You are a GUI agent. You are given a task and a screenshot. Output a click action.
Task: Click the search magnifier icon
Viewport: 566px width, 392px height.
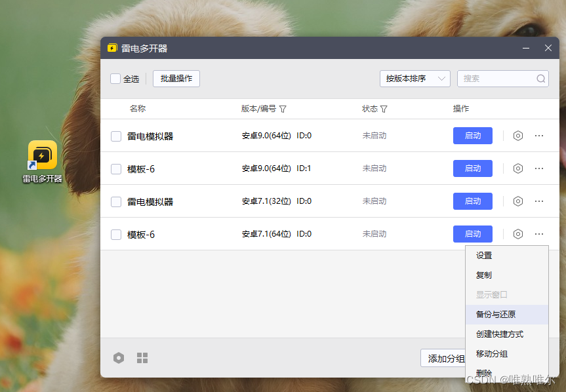coord(540,79)
